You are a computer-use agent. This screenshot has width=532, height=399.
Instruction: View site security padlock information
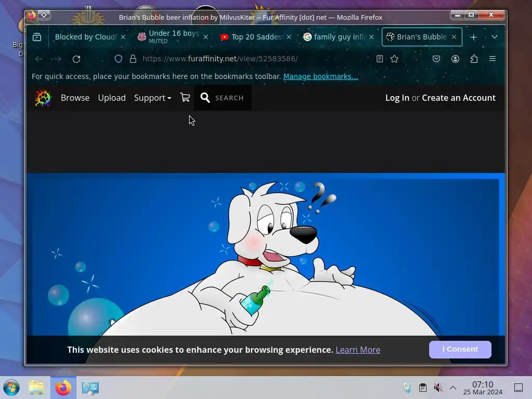[133, 59]
